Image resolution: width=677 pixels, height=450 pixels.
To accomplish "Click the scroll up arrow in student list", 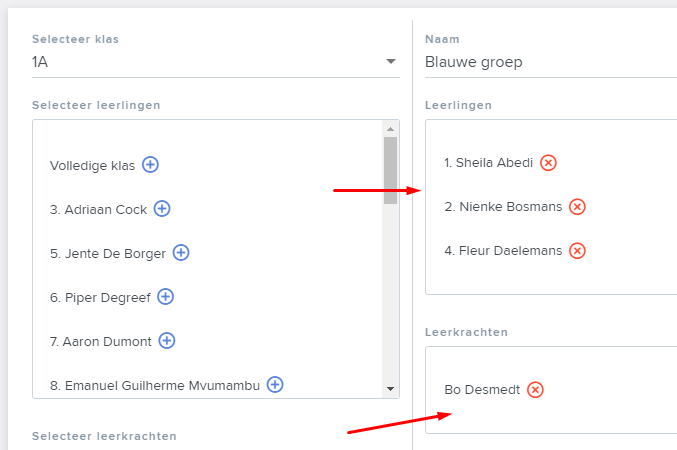I will point(390,129).
